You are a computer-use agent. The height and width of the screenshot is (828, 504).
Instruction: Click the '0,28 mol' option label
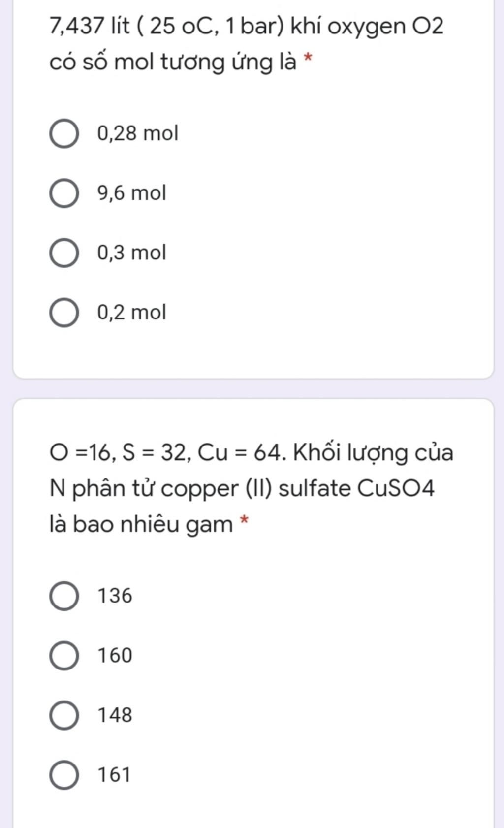[138, 133]
